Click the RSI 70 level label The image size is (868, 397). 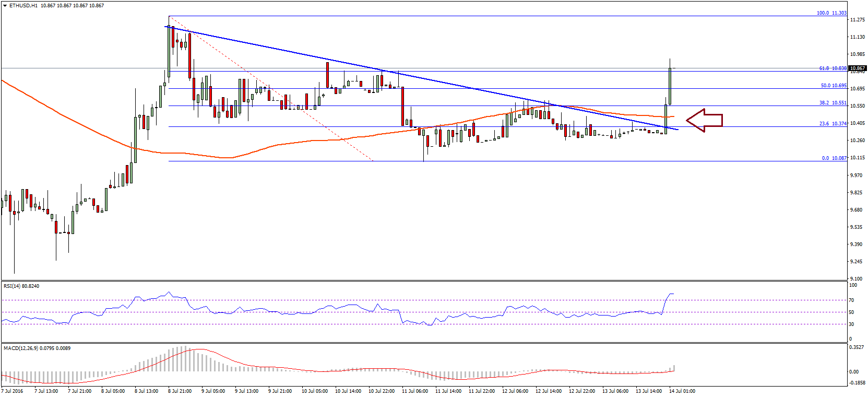tap(851, 300)
